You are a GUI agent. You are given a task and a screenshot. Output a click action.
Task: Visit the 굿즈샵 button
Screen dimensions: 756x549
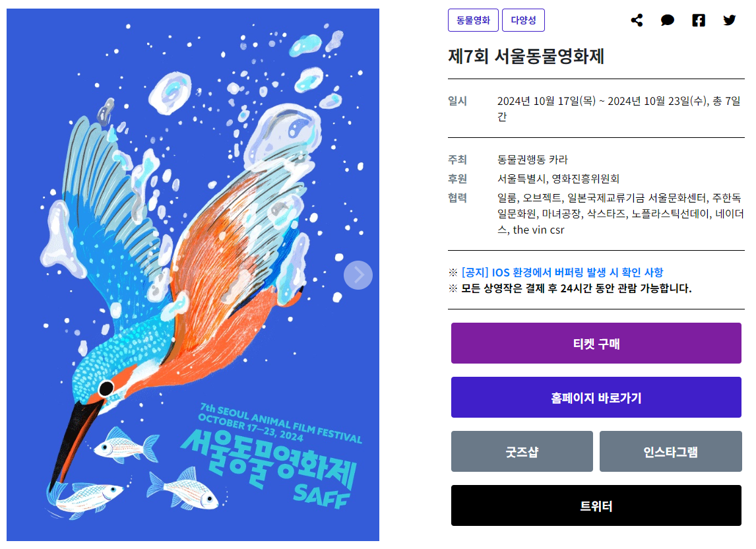522,451
